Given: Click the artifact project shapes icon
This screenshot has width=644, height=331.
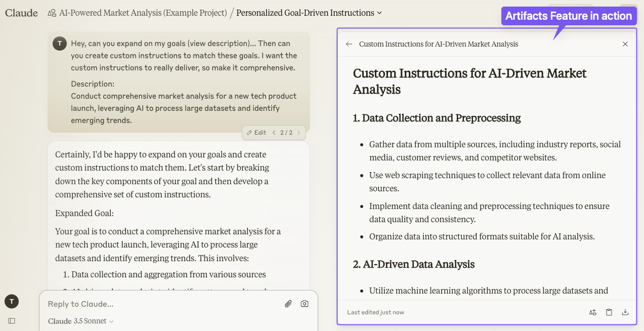Looking at the screenshot, I should [592, 312].
